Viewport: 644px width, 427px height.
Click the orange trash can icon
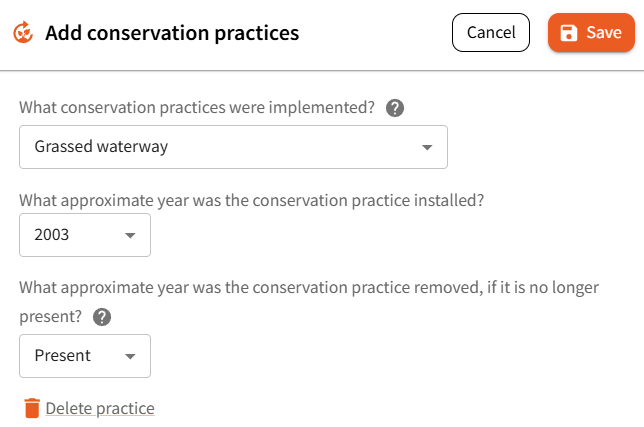32,408
